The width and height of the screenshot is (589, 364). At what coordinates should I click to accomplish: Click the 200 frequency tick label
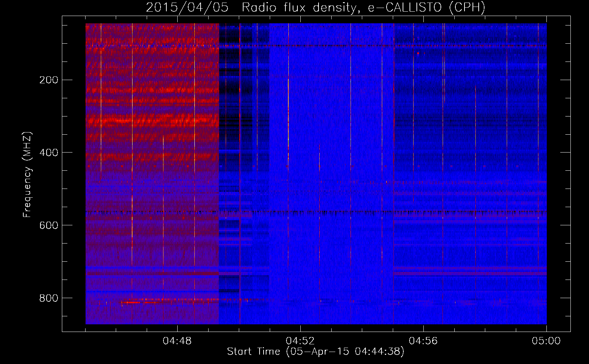pos(49,80)
